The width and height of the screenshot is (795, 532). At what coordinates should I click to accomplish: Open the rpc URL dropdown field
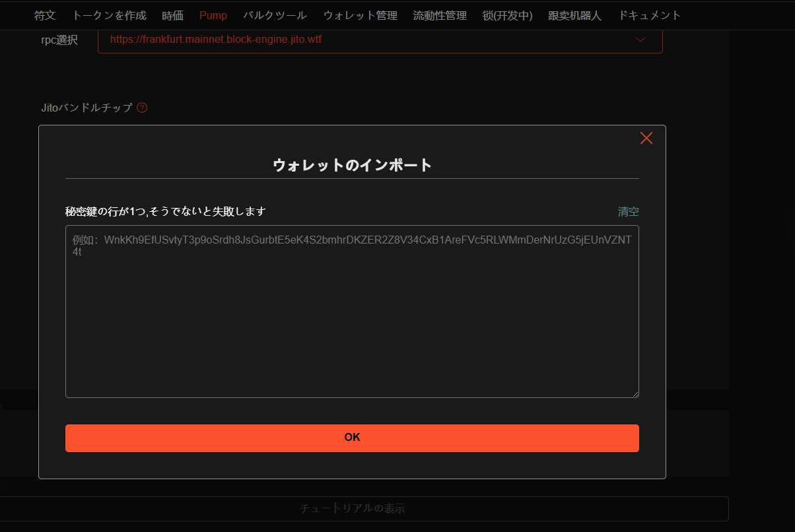pos(370,40)
